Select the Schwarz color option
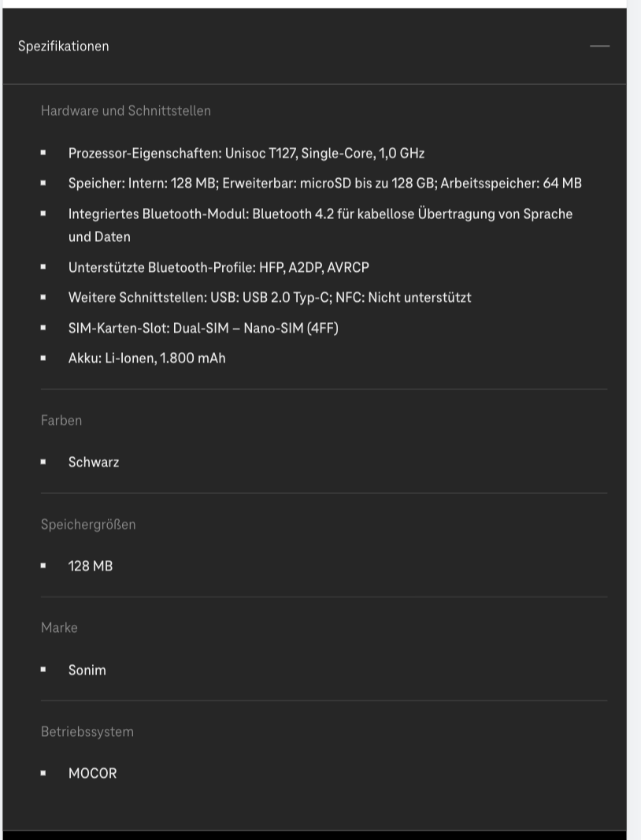This screenshot has height=840, width=641. click(x=93, y=462)
